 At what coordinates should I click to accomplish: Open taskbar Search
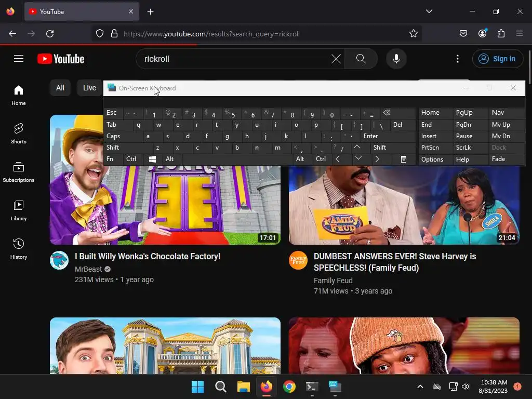[x=220, y=387]
